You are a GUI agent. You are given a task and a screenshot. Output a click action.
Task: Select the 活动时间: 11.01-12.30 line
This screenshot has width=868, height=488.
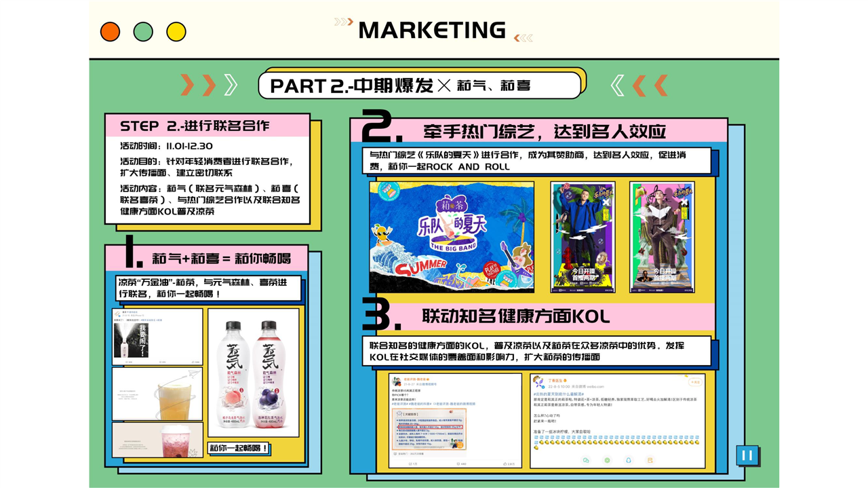pyautogui.click(x=166, y=146)
